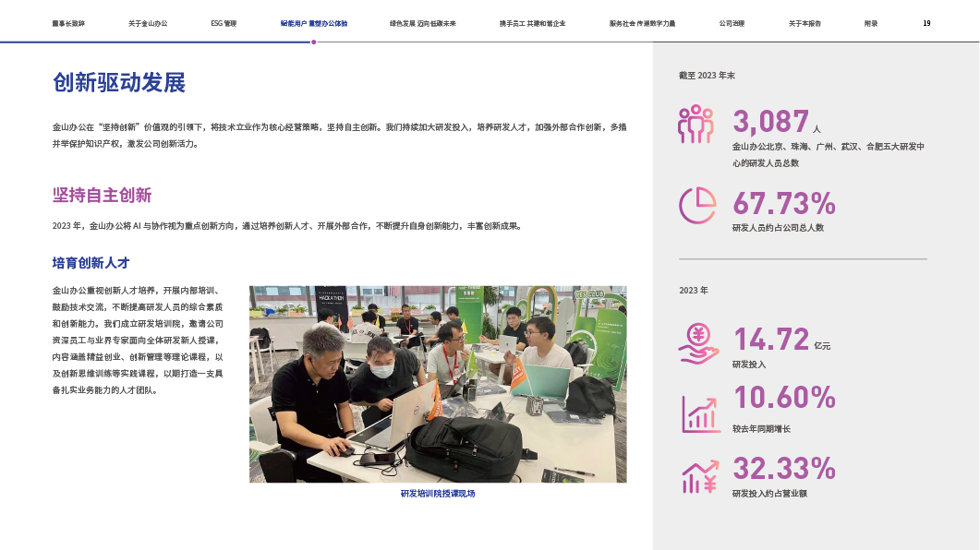980x550 pixels.
Task: Open the 关于本报告 navigation link
Action: (805, 23)
